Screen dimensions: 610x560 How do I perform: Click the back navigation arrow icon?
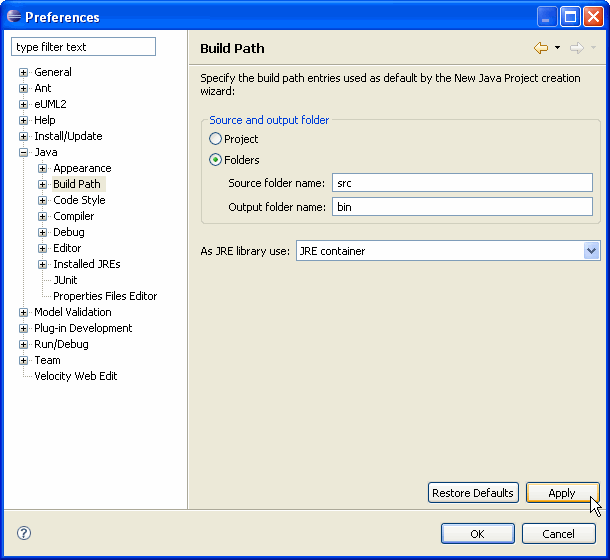(541, 48)
